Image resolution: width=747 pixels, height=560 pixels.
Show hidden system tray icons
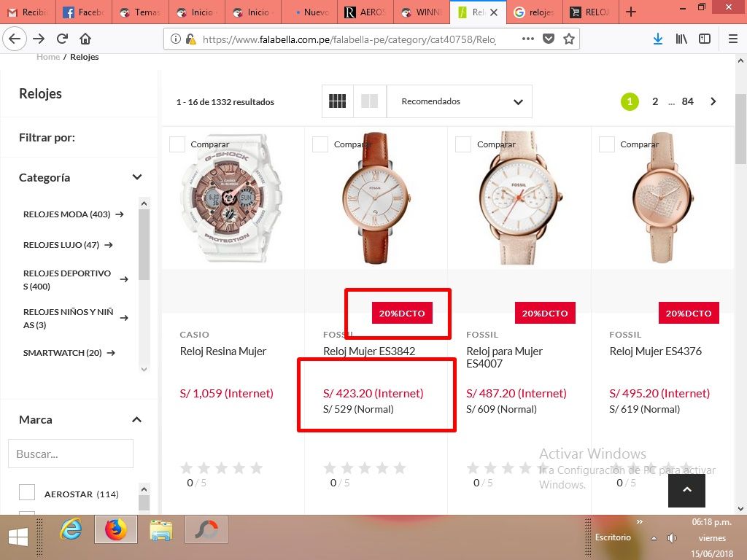(654, 539)
